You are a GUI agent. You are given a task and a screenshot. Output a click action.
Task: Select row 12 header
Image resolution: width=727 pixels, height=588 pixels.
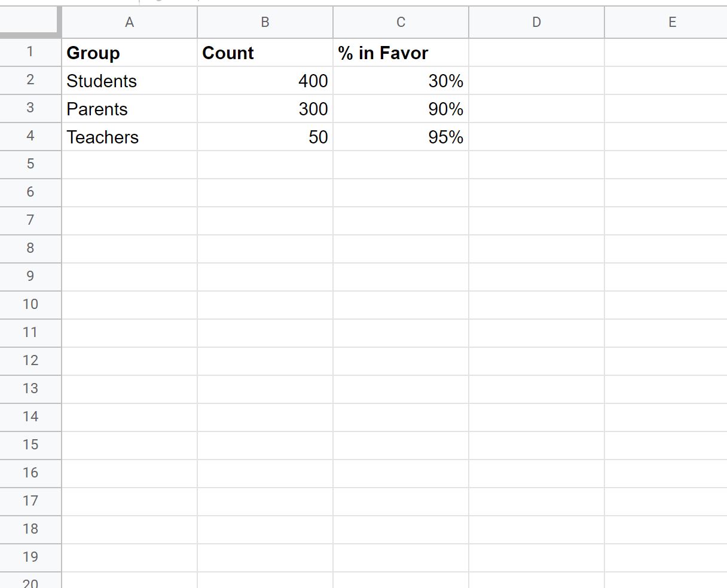(30, 361)
